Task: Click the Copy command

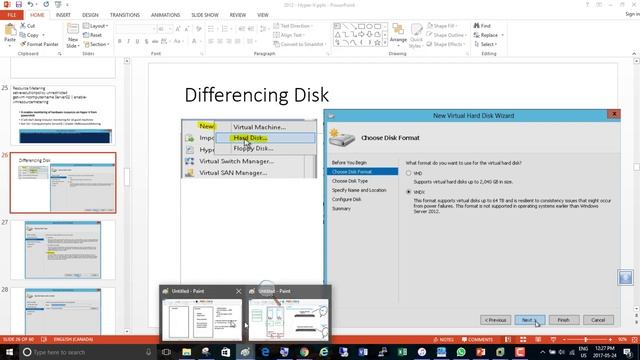Action: 29,35
